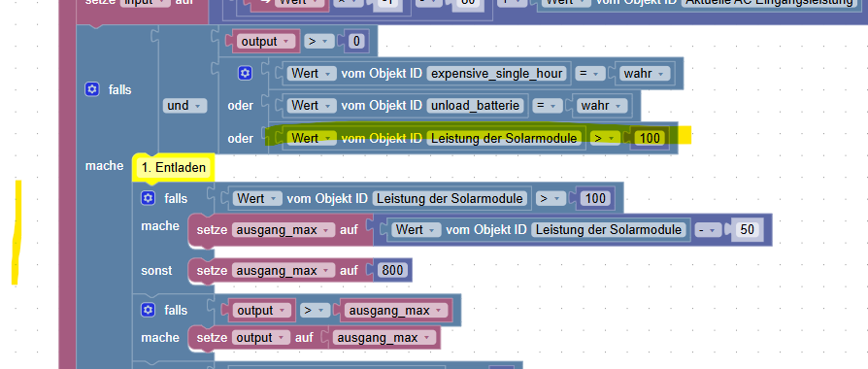Edit number 100 in falls Solarmodule condition
The width and height of the screenshot is (868, 369).
(x=595, y=198)
